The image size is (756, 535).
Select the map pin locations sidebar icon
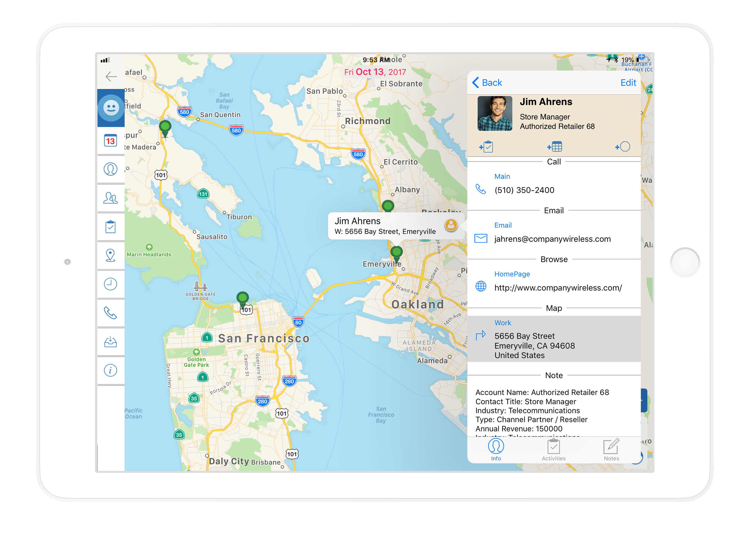point(111,255)
